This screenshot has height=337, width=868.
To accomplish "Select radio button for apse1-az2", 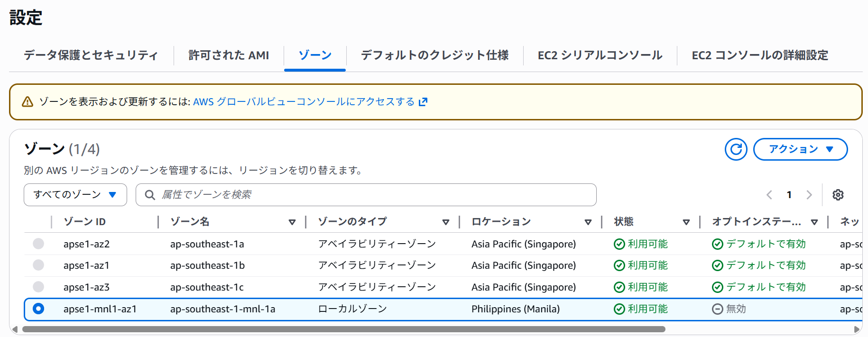I will (x=38, y=244).
